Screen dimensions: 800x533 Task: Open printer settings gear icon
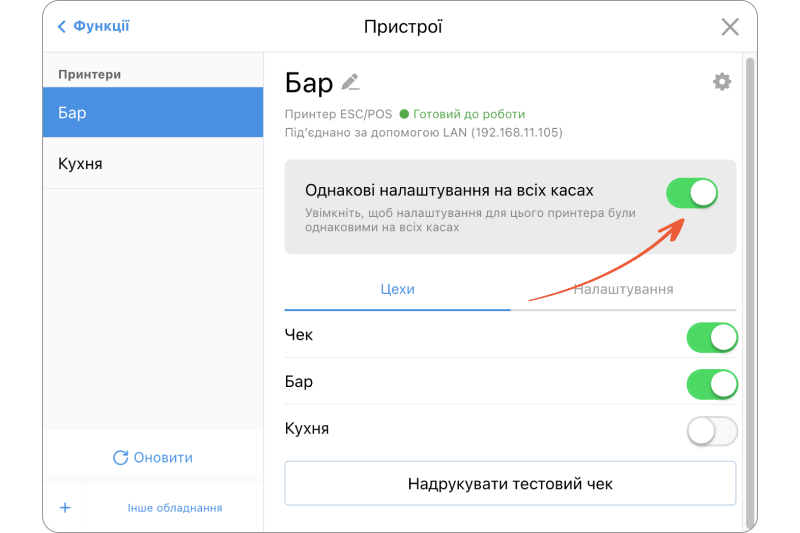tap(721, 82)
